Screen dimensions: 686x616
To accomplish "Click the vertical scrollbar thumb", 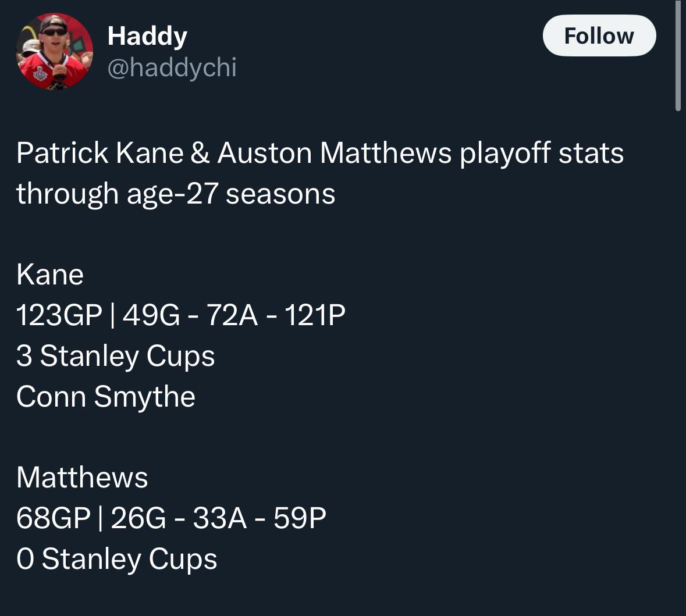I will point(678,55).
